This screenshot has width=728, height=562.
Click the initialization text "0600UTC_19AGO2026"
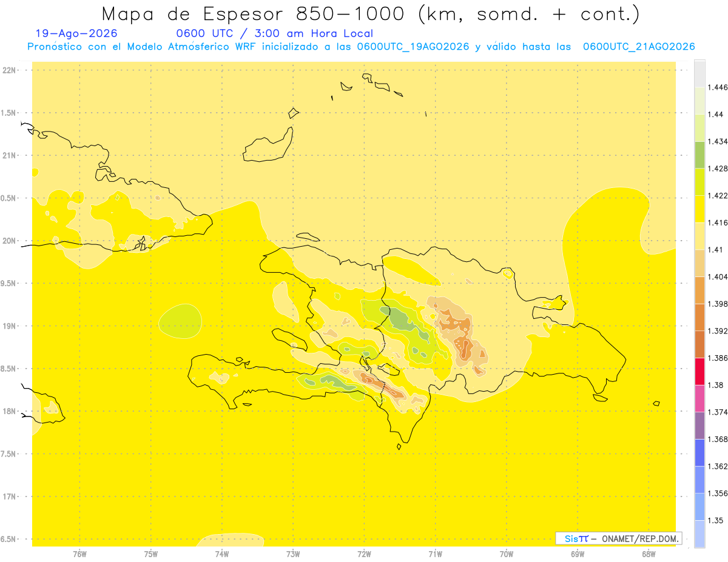coord(413,47)
